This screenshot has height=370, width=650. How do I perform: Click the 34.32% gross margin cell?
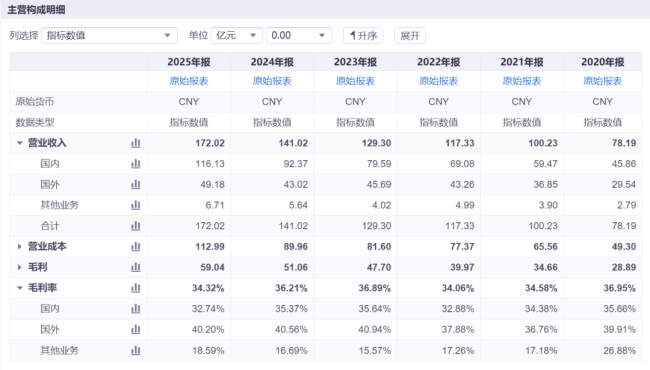tap(208, 288)
